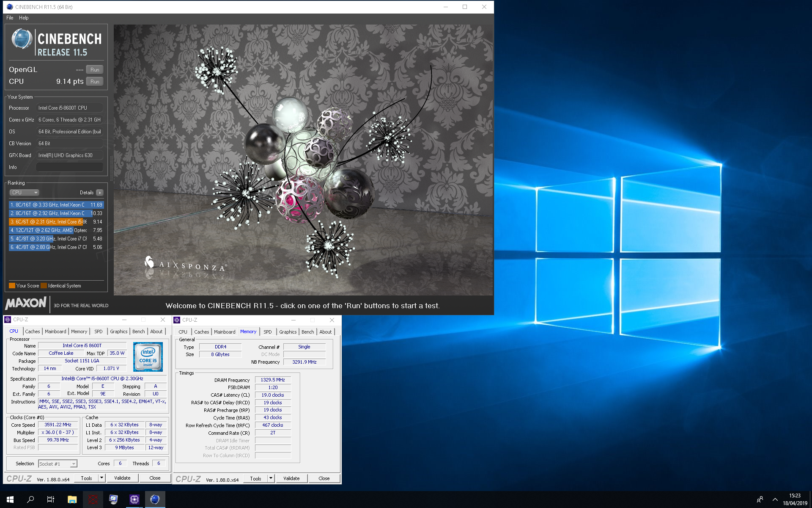The width and height of the screenshot is (812, 508).
Task: Click left CPU-Z title bar chip icon
Action: click(x=8, y=320)
